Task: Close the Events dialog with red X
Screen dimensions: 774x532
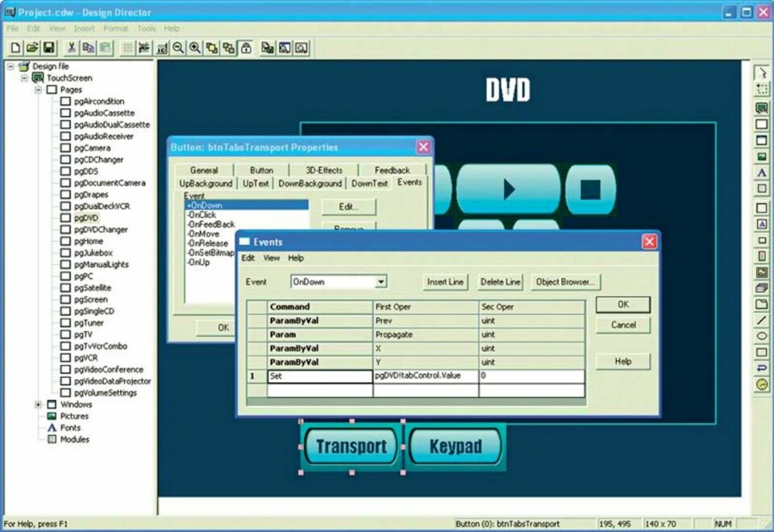Action: click(649, 242)
